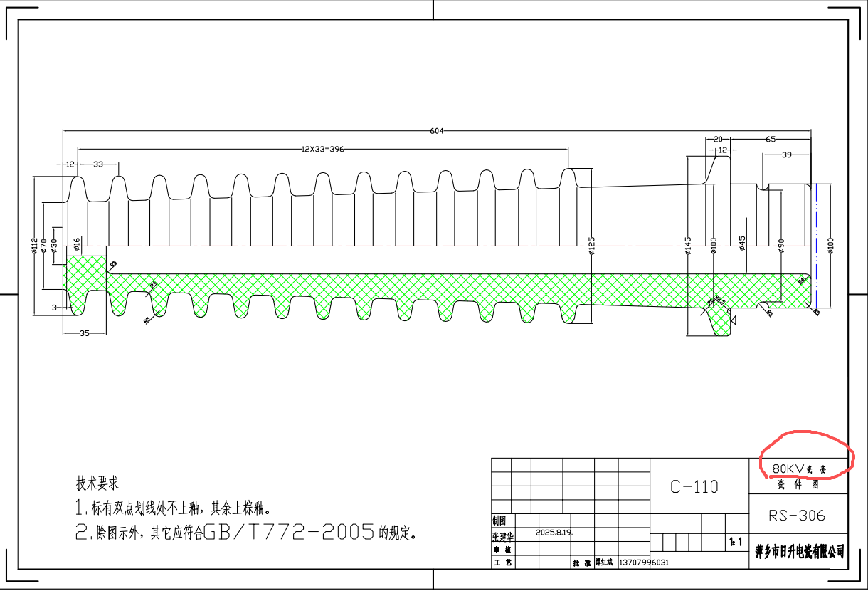Image resolution: width=868 pixels, height=596 pixels.
Task: Select the 39 length dimension text
Action: tap(786, 155)
